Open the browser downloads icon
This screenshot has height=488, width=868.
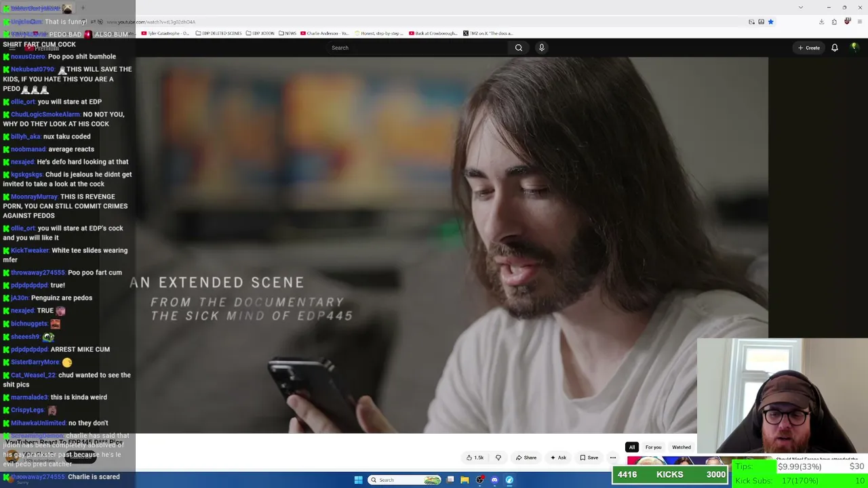pos(821,22)
